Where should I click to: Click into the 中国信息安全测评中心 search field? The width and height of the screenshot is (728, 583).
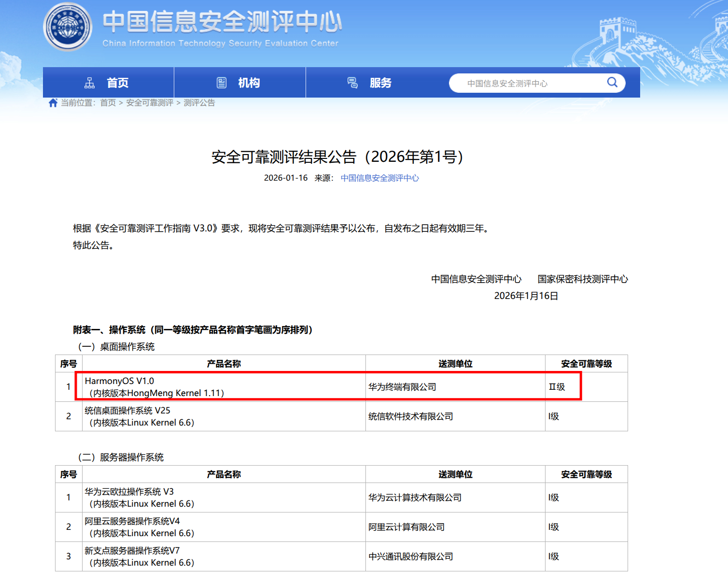click(526, 84)
